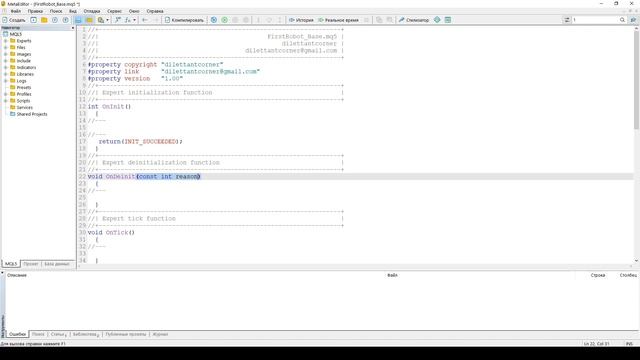Open the Отладка menu
This screenshot has width=640, height=360.
tap(92, 11)
